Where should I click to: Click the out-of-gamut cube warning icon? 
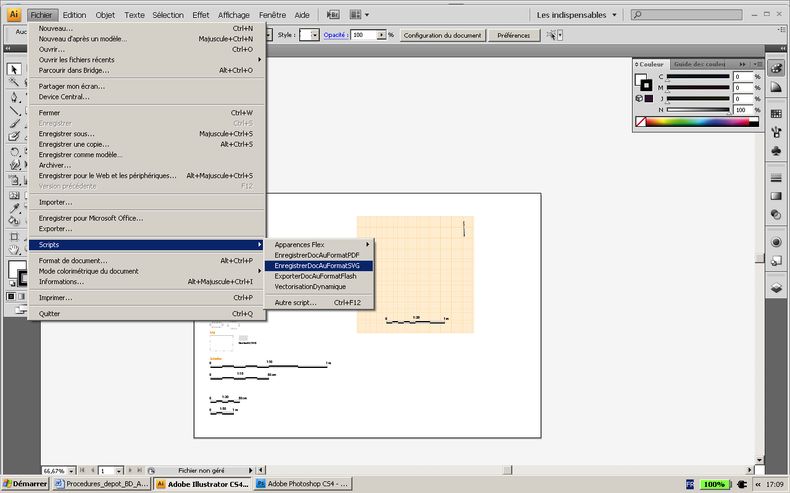[x=639, y=98]
